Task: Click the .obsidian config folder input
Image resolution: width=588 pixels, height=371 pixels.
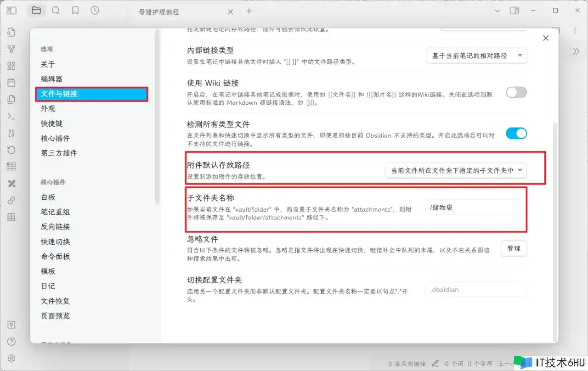Action: 476,290
